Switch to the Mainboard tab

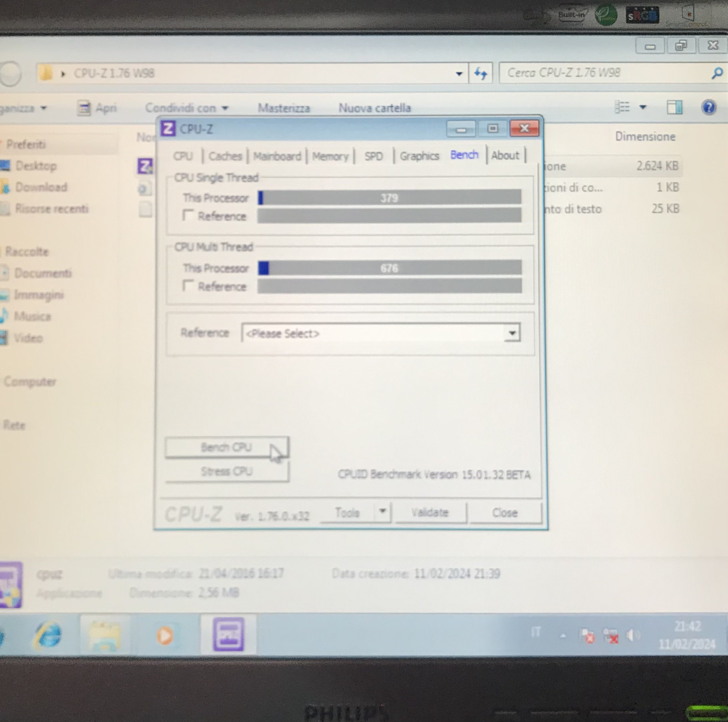point(277,156)
